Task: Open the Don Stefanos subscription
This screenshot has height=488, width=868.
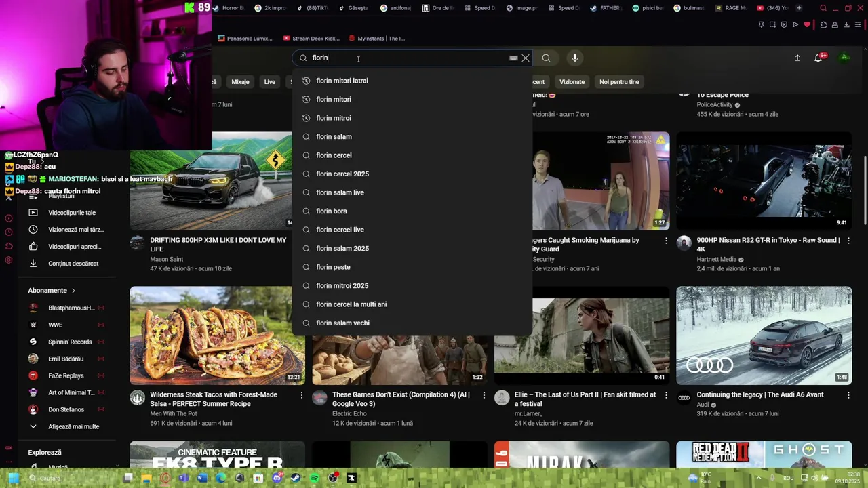Action: click(66, 409)
